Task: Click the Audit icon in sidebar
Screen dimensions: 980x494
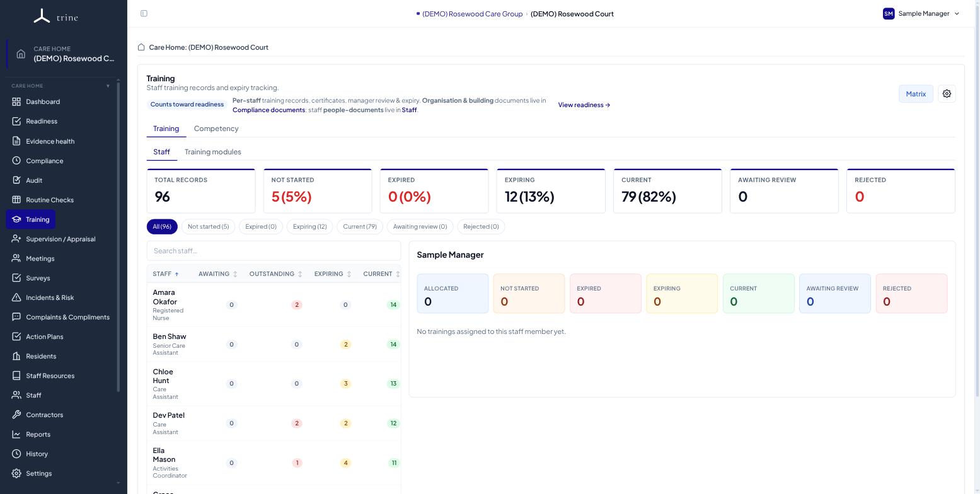Action: (x=16, y=180)
